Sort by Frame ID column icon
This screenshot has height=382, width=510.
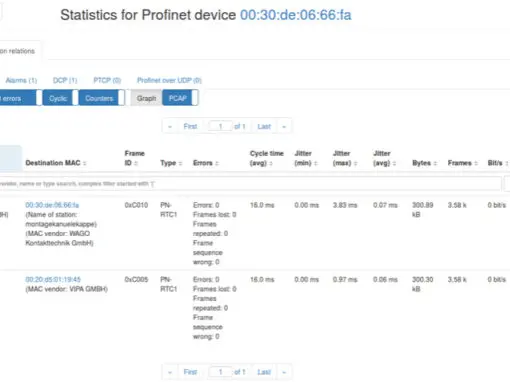[x=136, y=163]
